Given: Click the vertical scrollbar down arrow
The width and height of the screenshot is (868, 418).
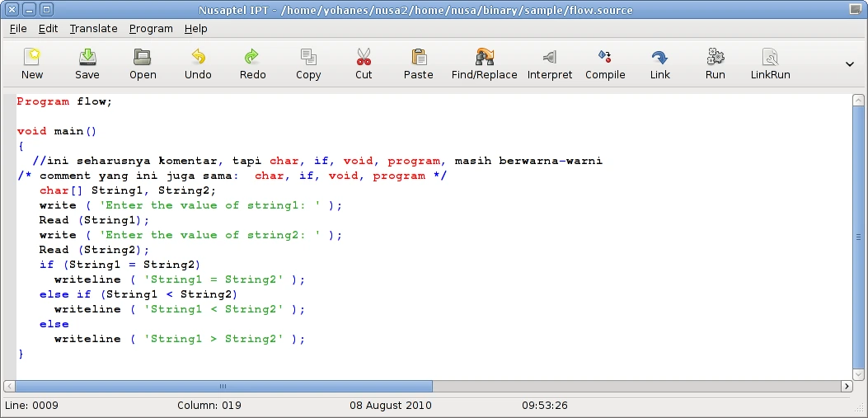Looking at the screenshot, I should pos(860,373).
